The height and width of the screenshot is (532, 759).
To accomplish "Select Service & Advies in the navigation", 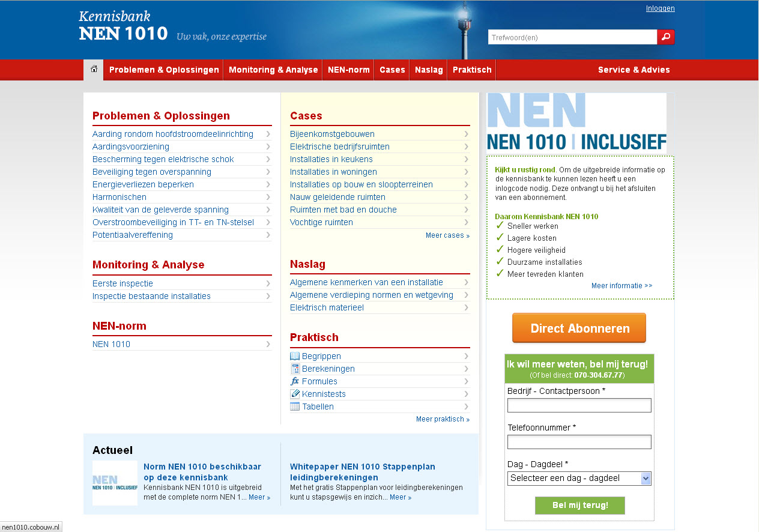I will [634, 70].
